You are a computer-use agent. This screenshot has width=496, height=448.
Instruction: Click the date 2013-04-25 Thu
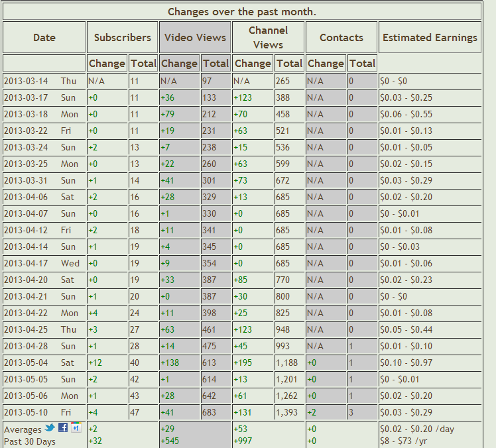(x=40, y=329)
